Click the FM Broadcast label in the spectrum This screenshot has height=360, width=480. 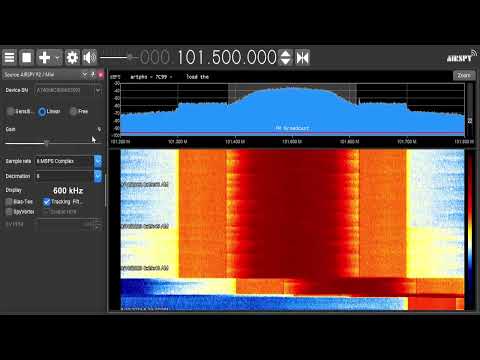point(292,128)
